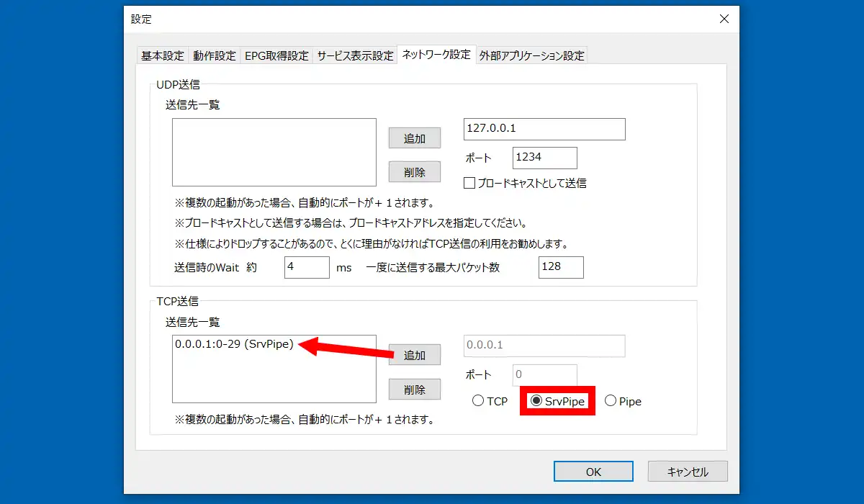This screenshot has width=864, height=504.
Task: Click the TCP 追加 button
Action: (415, 355)
